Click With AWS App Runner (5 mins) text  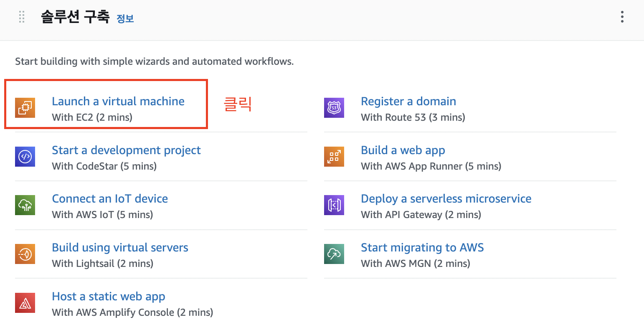431,166
